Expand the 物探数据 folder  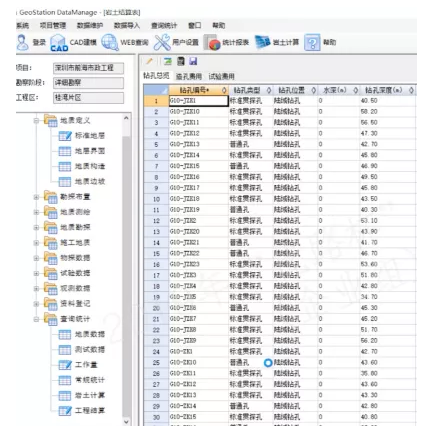pos(36,258)
